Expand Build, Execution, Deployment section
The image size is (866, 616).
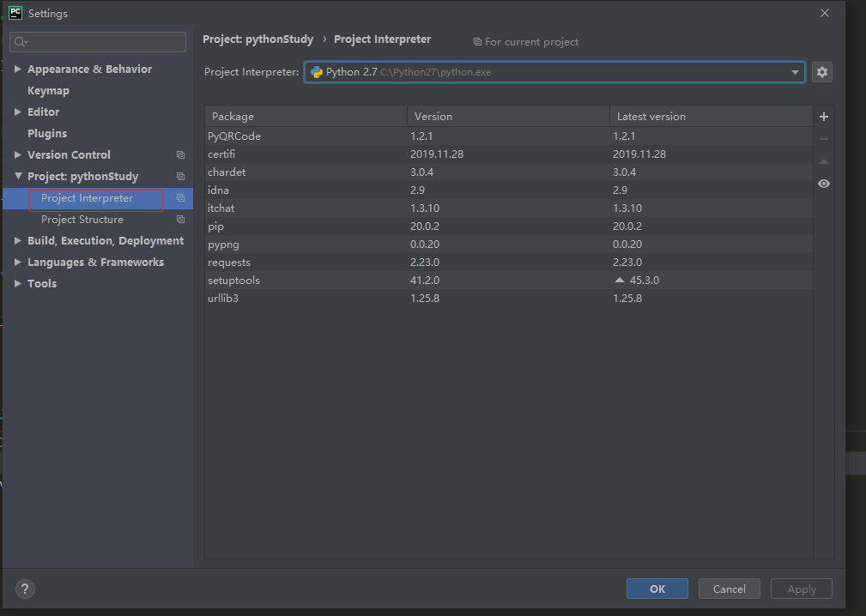tap(18, 241)
